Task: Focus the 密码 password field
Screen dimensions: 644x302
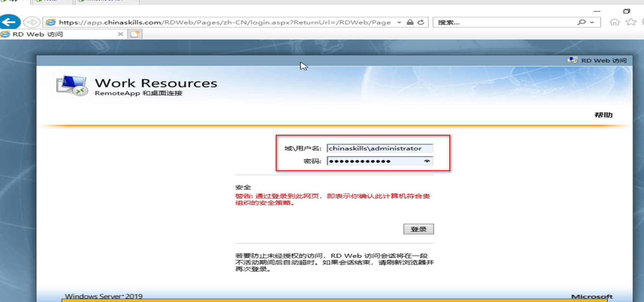Action: [x=375, y=161]
